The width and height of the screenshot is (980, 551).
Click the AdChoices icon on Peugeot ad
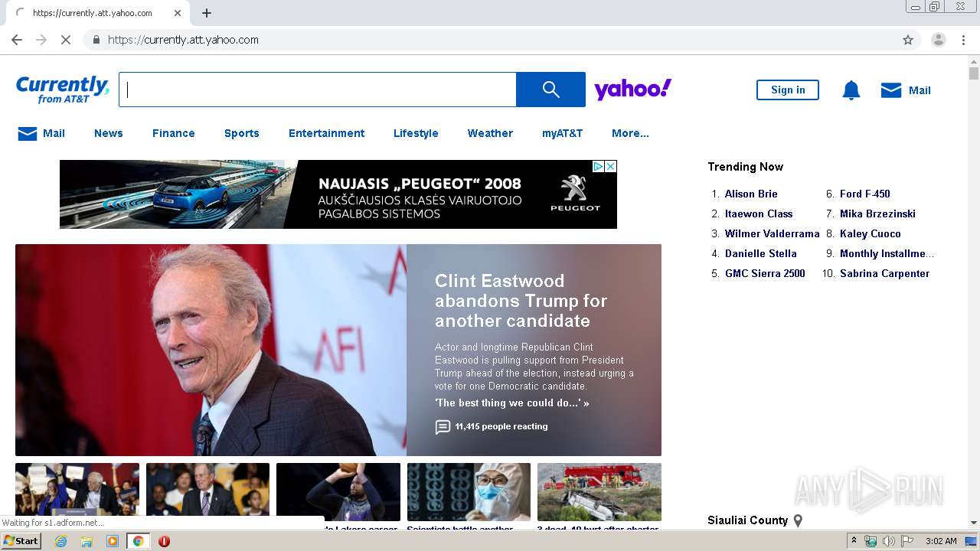(x=599, y=166)
